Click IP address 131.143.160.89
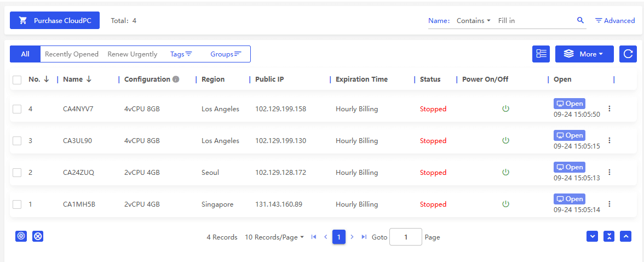 tap(278, 204)
